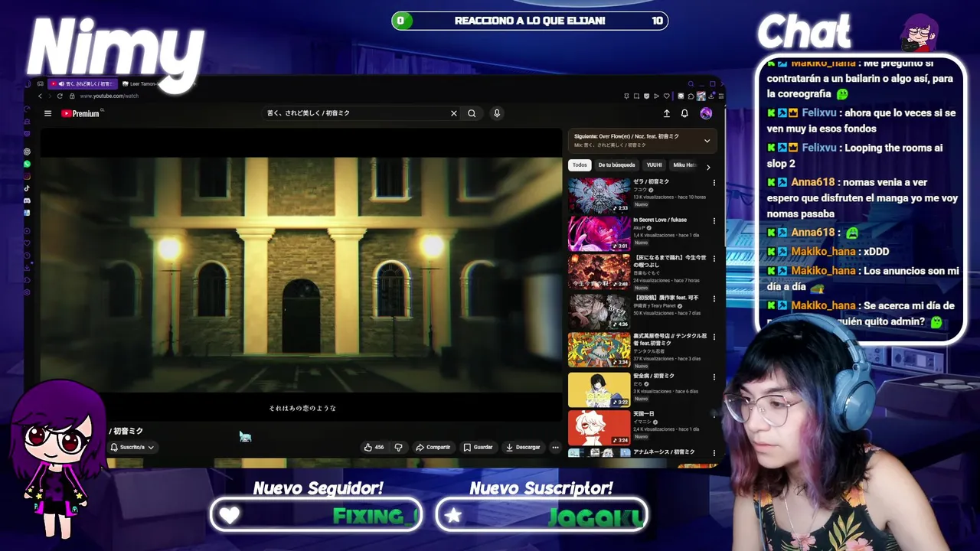Expand the Siguiente mix playlist chevron

point(707,141)
